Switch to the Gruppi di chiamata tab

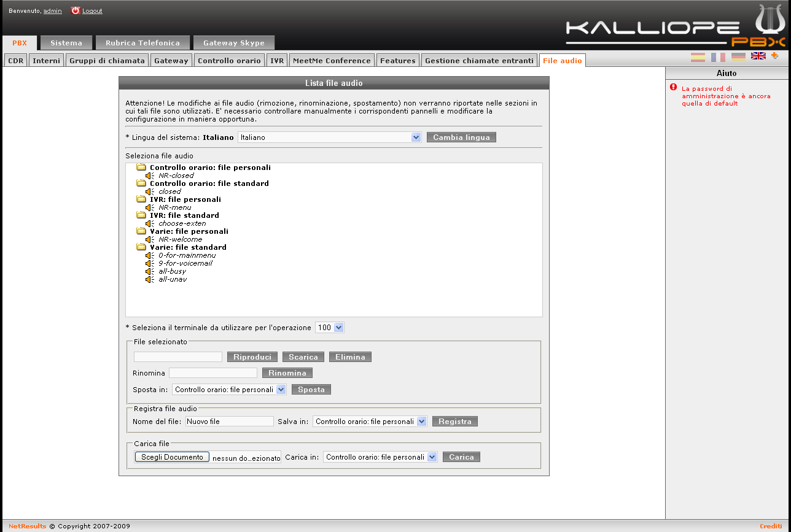pyautogui.click(x=107, y=61)
